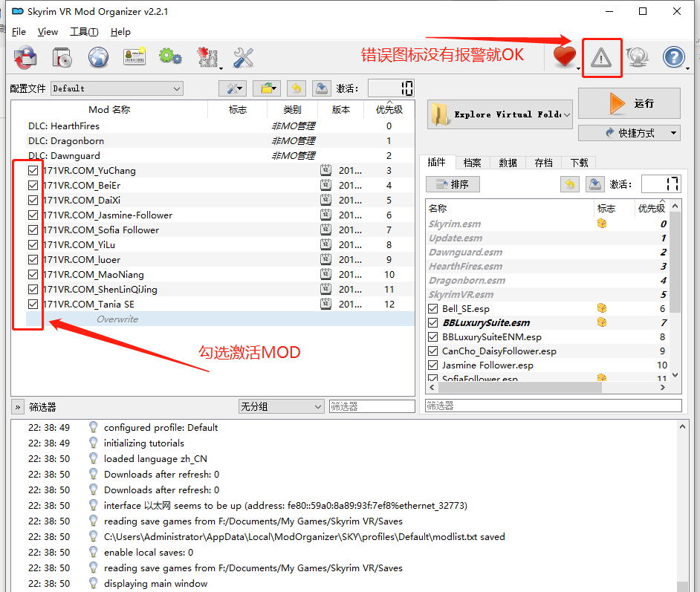Viewport: 700px width, 592px height.
Task: Click the warning triangle problems icon
Action: click(x=601, y=57)
